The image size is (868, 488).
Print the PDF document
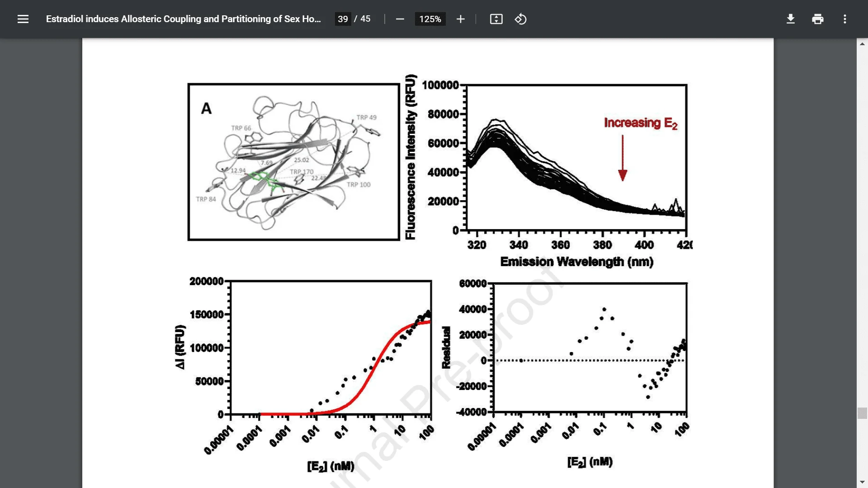[818, 19]
